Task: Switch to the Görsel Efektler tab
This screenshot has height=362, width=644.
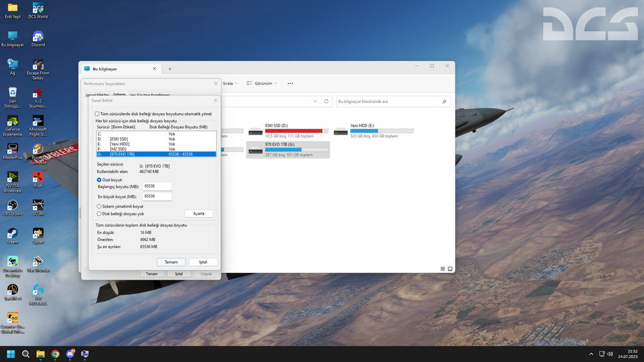Action: tap(97, 95)
